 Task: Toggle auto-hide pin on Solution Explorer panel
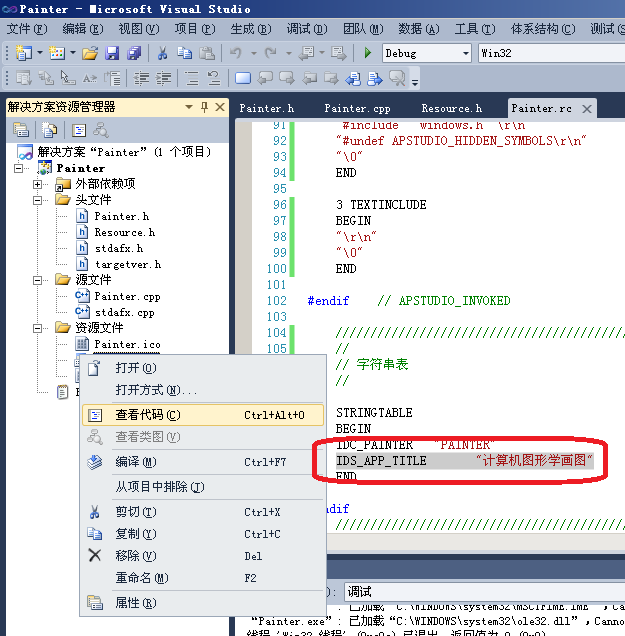[x=204, y=107]
